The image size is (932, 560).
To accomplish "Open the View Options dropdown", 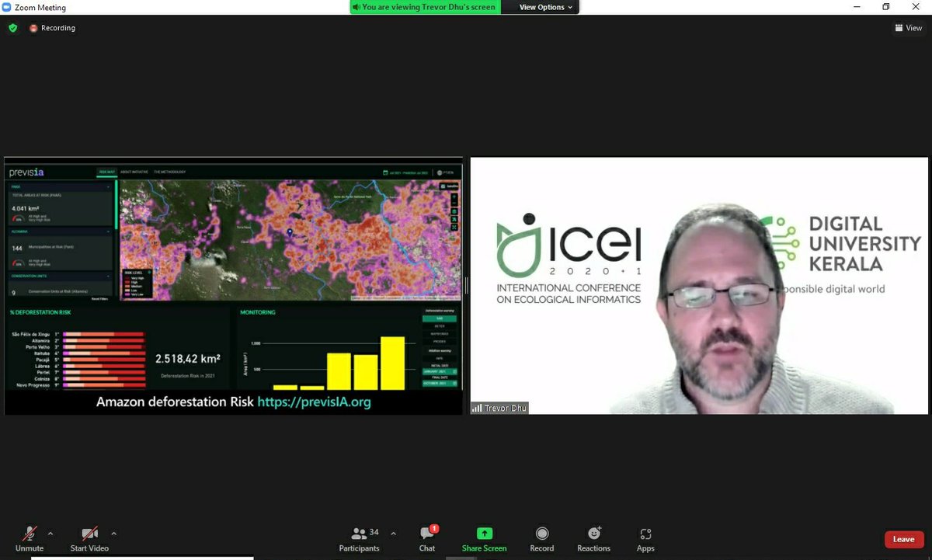I will point(545,7).
